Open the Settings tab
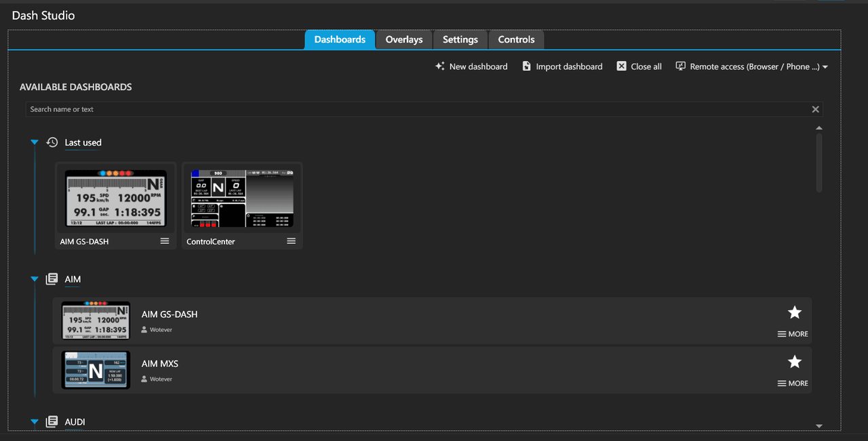Screen dimensions: 868x441 point(460,39)
